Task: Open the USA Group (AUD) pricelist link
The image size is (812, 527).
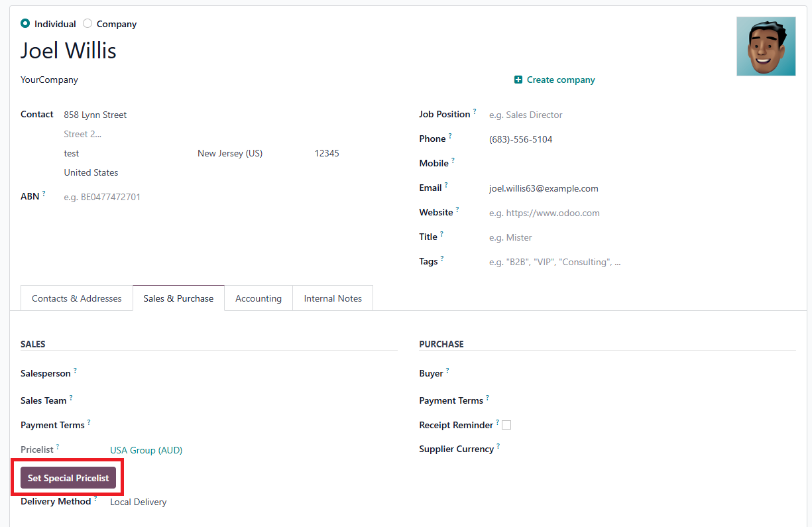Action: click(x=146, y=450)
